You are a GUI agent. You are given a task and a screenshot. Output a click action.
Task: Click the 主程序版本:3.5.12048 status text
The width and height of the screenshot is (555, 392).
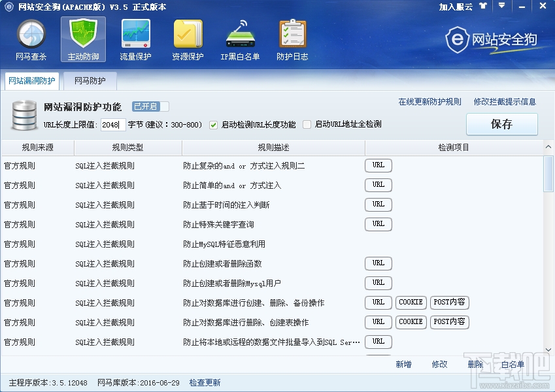[48, 383]
